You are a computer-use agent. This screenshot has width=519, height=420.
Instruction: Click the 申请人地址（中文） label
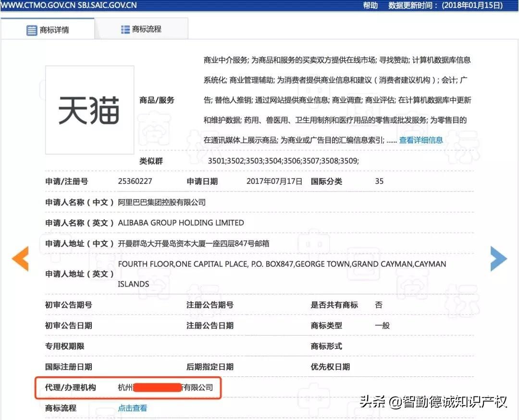pos(79,243)
